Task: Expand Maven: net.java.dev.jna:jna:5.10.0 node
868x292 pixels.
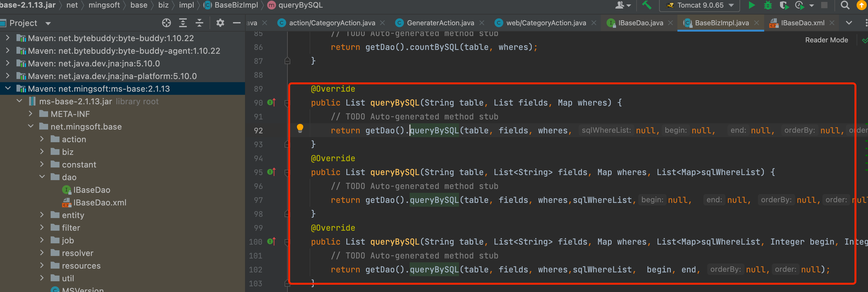Action: pyautogui.click(x=8, y=63)
